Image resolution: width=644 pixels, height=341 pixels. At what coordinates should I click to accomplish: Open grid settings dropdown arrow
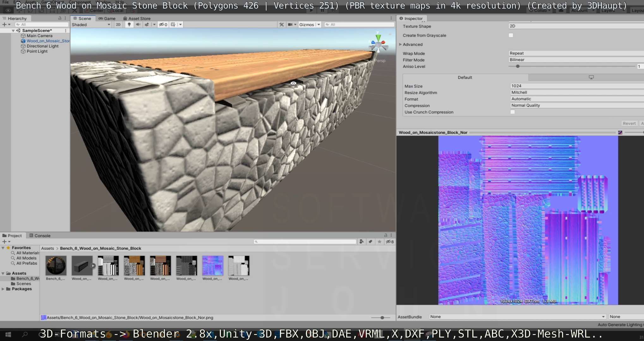[180, 24]
